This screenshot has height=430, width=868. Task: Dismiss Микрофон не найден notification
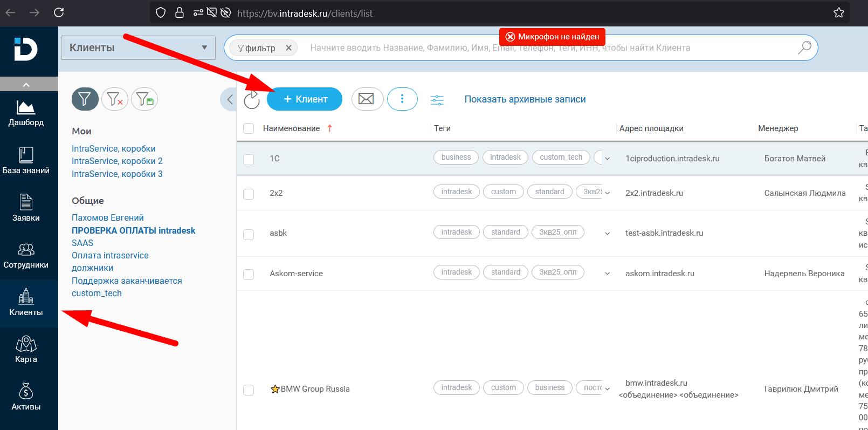click(x=510, y=37)
